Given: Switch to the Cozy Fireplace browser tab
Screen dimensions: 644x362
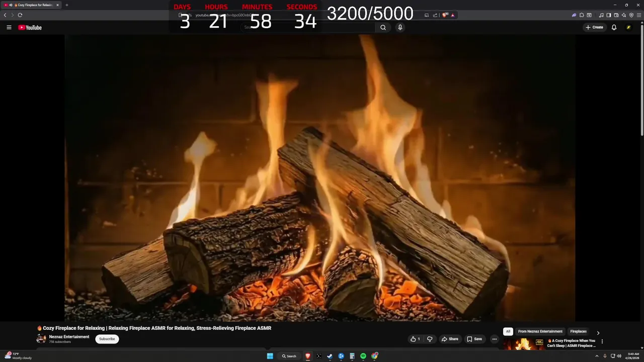Looking at the screenshot, I should [x=32, y=5].
